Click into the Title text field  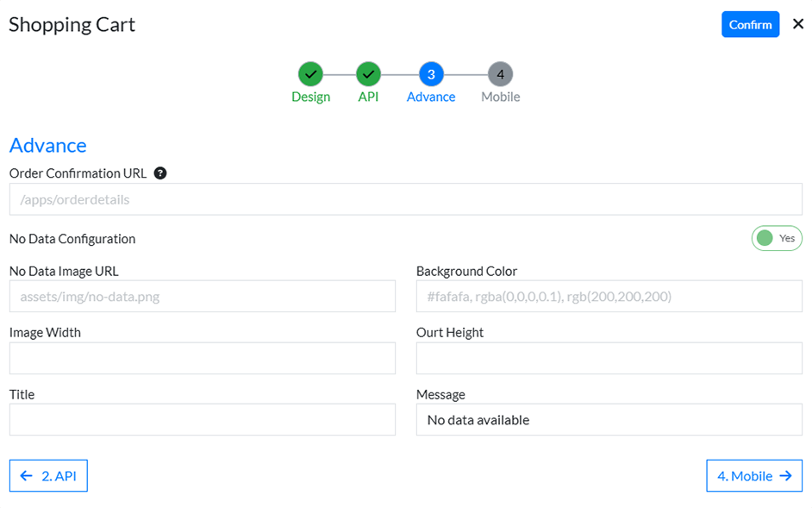[x=202, y=420]
